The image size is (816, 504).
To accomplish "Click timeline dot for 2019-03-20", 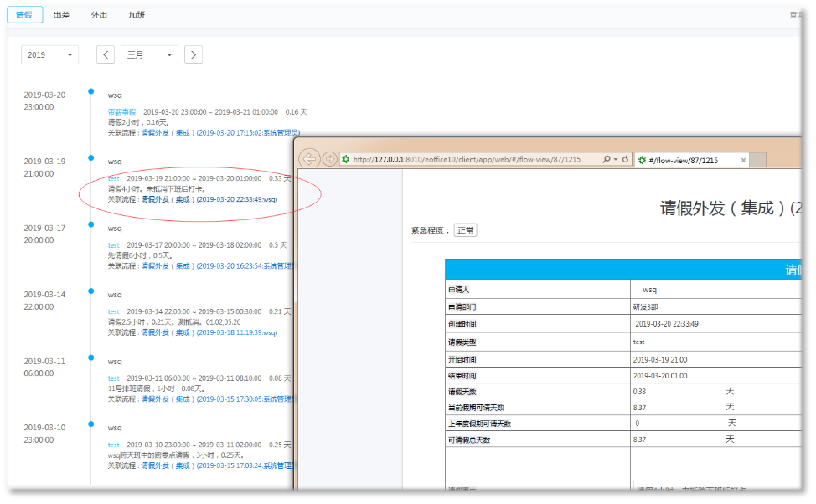I will click(91, 91).
